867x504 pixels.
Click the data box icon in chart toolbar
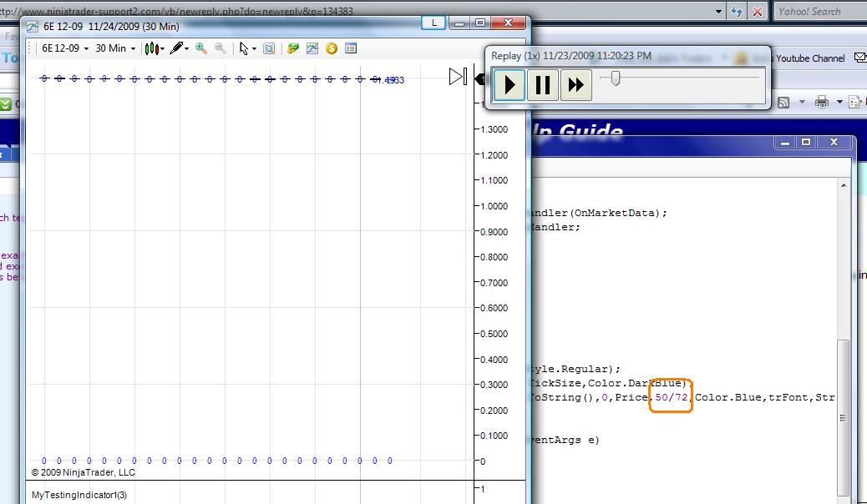pos(269,48)
